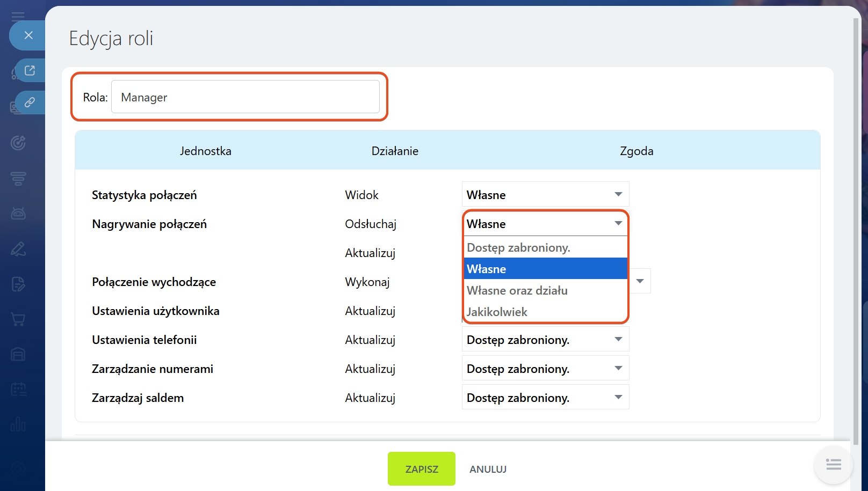Choose 'Własne oraz działu' option

[545, 290]
